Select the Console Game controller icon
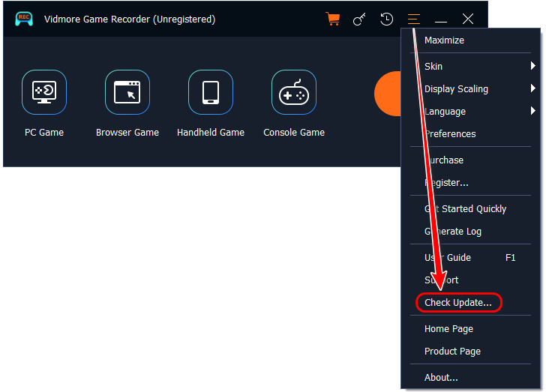The width and height of the screenshot is (546, 392). click(294, 92)
